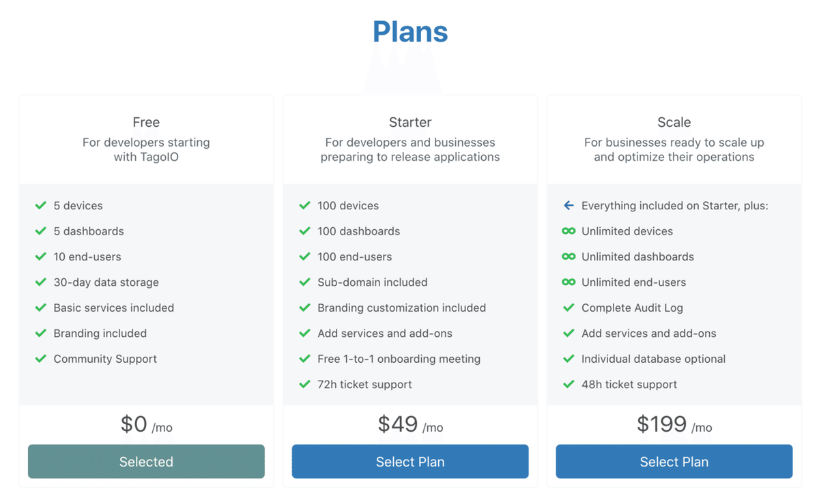Click the green checkmark beside 5 devices
Viewport: 819px width, 504px height.
pos(41,205)
